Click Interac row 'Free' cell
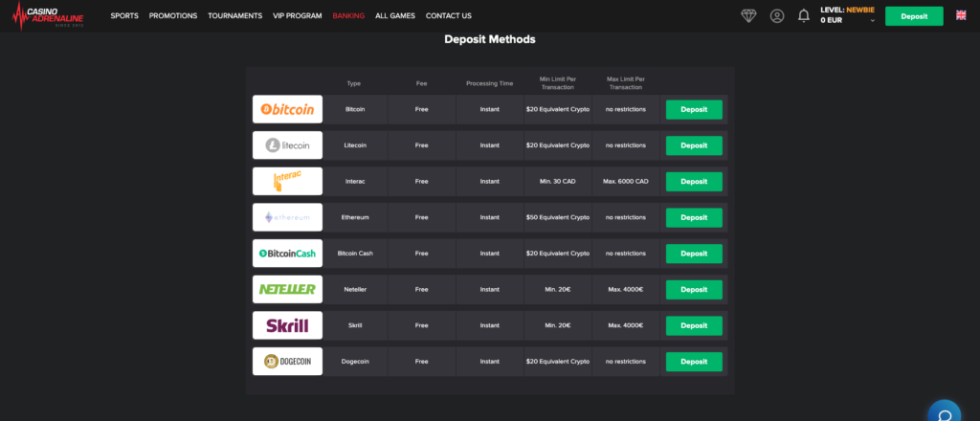Image resolution: width=980 pixels, height=421 pixels. (421, 181)
